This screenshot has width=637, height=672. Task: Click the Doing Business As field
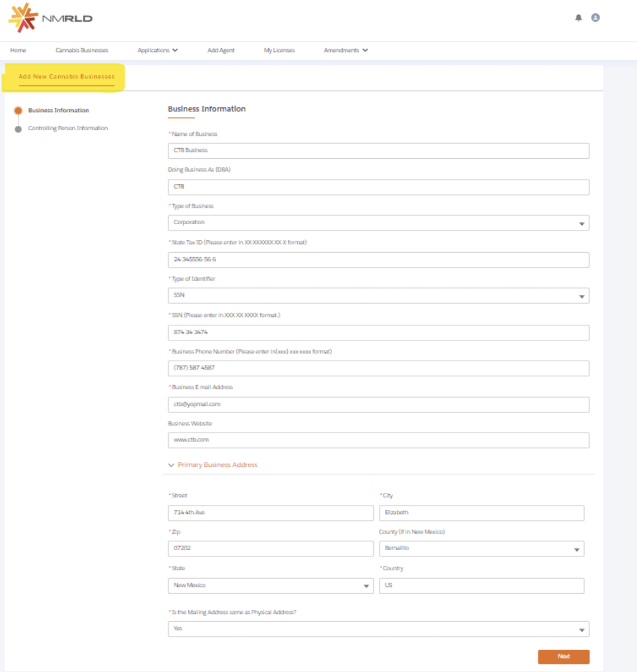[378, 187]
